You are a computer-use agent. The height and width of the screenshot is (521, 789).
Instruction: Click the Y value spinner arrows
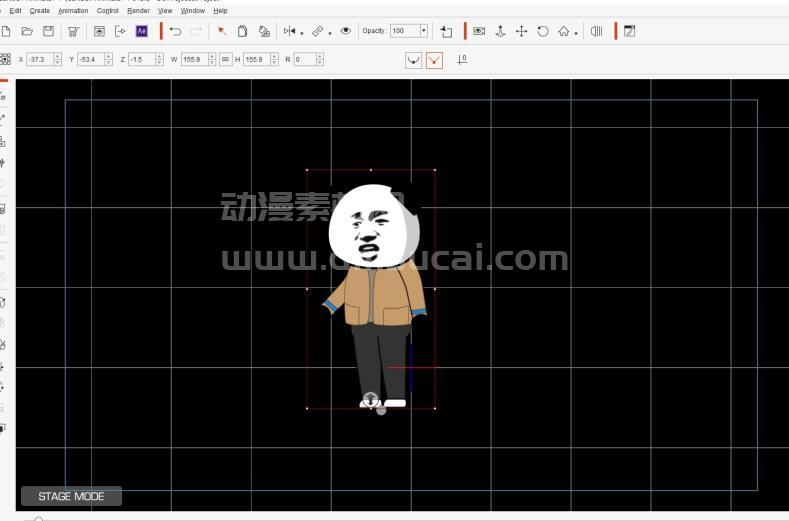pos(109,59)
